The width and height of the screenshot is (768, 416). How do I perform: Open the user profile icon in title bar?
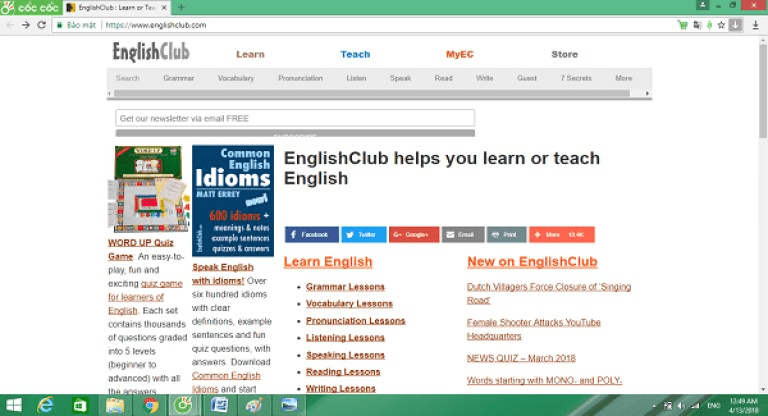[x=702, y=5]
